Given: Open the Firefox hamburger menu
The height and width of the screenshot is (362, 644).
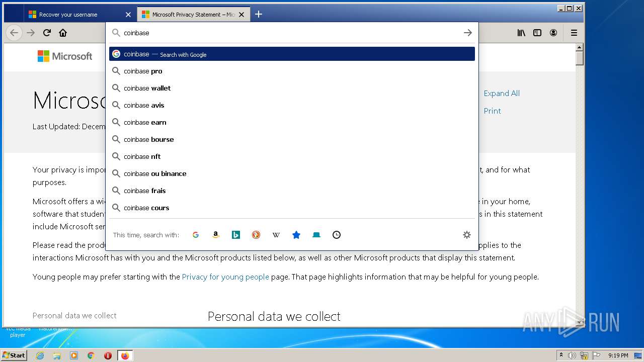Looking at the screenshot, I should (x=574, y=33).
